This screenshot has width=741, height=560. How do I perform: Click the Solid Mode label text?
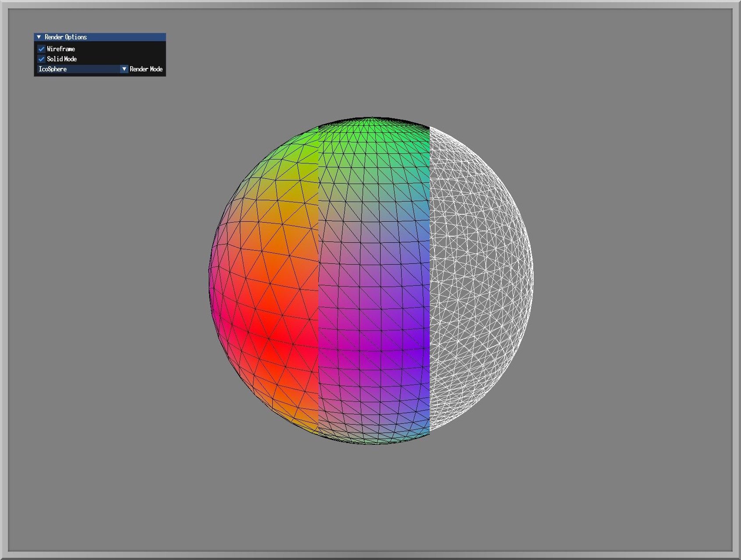click(62, 59)
